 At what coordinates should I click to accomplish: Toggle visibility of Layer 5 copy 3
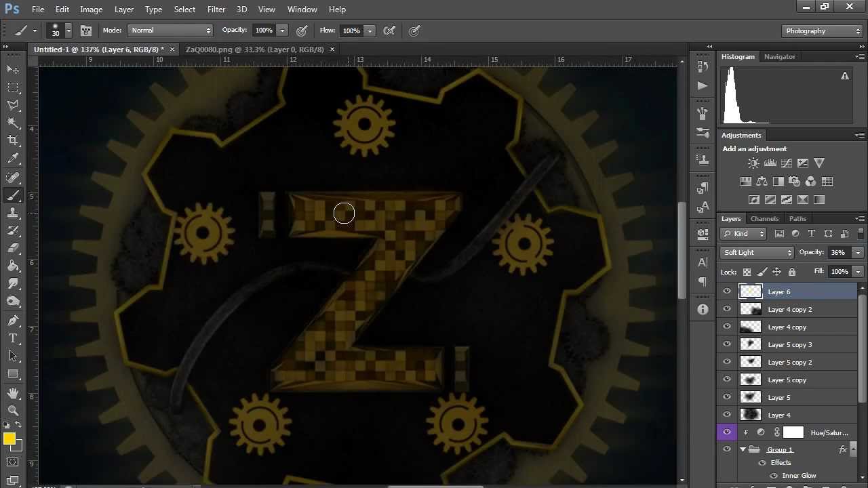[x=727, y=344]
